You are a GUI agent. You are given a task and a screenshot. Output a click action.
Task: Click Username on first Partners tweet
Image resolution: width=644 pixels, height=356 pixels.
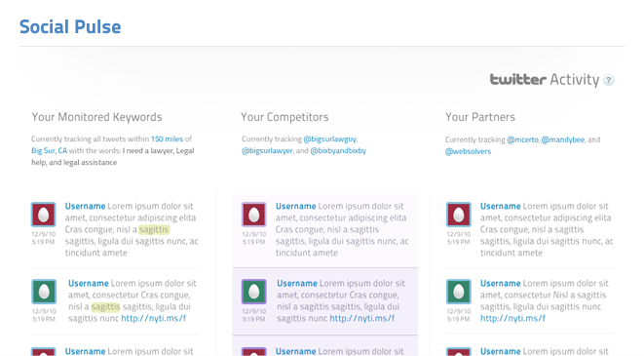(x=500, y=206)
